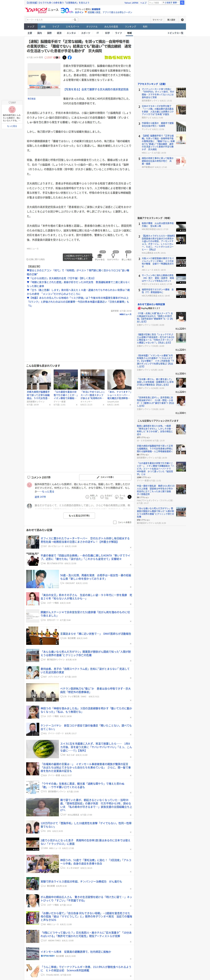Select the 速報 tab
The width and height of the screenshot is (210, 980).
(x=43, y=27)
